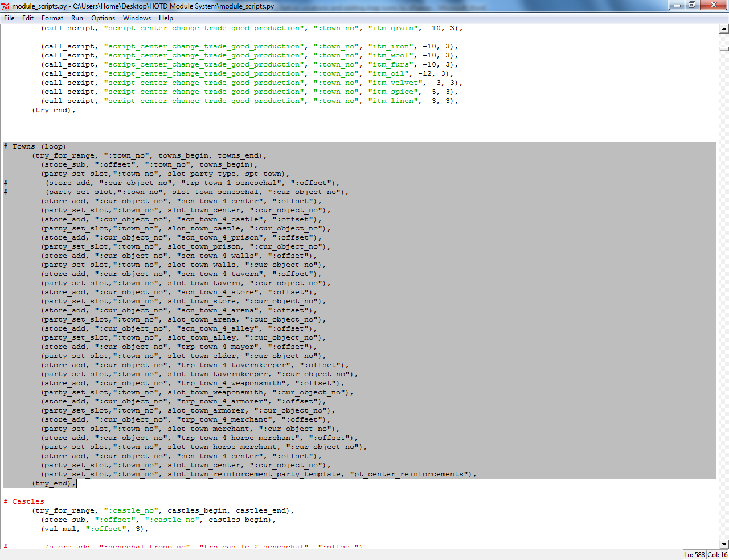Click the "itm_wool" string
Screen dimensions: 729x560
point(390,55)
